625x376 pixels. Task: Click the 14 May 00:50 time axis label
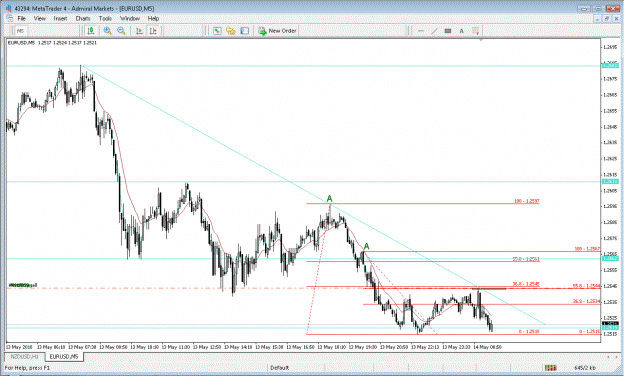pos(487,347)
